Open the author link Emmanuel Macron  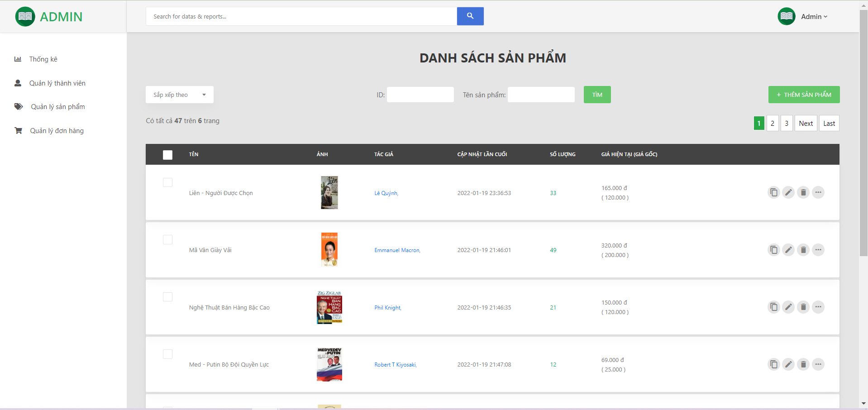coord(397,250)
